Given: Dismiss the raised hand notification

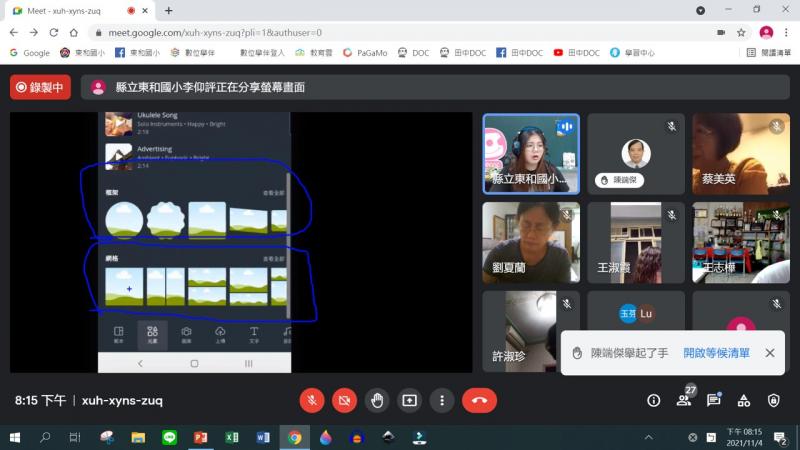Looking at the screenshot, I should pos(770,353).
